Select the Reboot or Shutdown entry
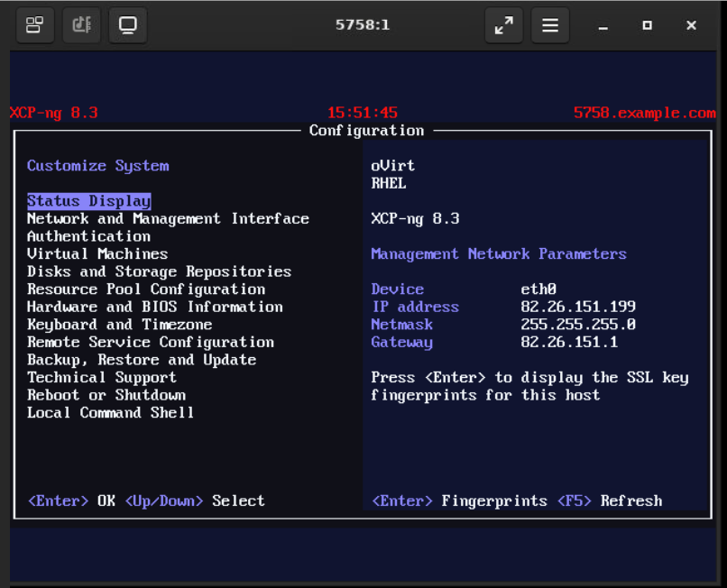The height and width of the screenshot is (588, 727). (x=106, y=395)
